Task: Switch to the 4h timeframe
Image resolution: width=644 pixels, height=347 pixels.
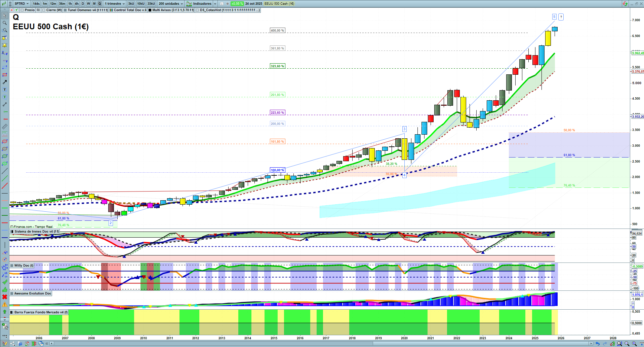Action: 77,4
